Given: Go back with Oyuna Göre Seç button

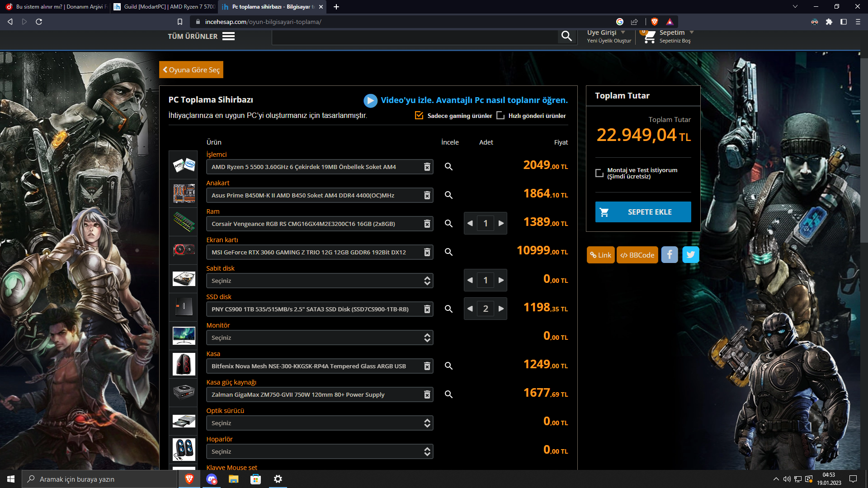Looking at the screenshot, I should coord(191,70).
